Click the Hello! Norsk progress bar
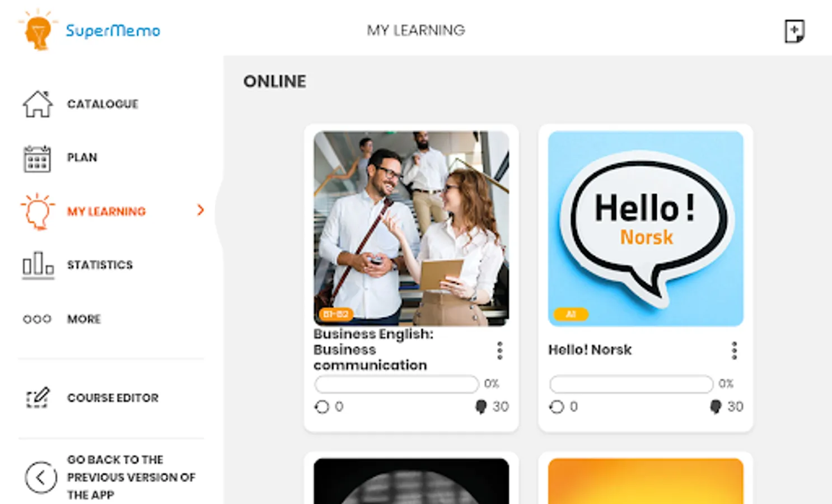 click(631, 384)
